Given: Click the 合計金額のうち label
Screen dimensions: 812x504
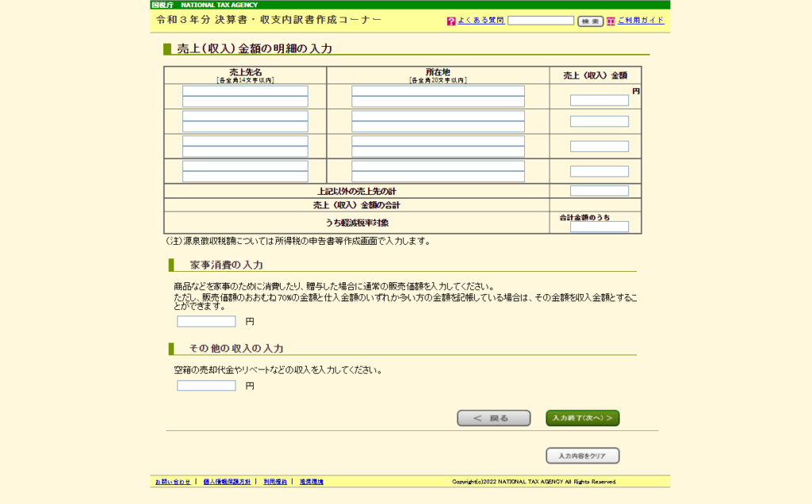Looking at the screenshot, I should 584,217.
